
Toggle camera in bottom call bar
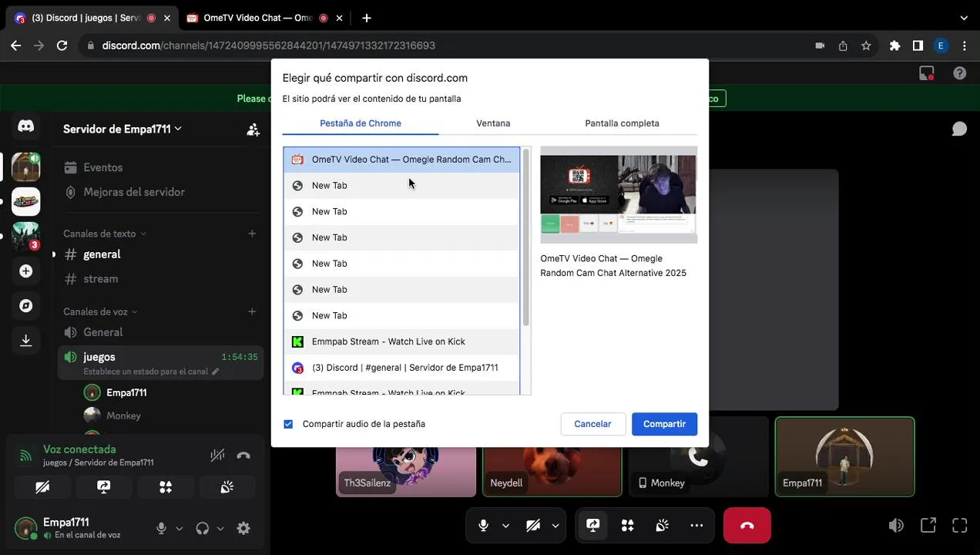point(533,526)
